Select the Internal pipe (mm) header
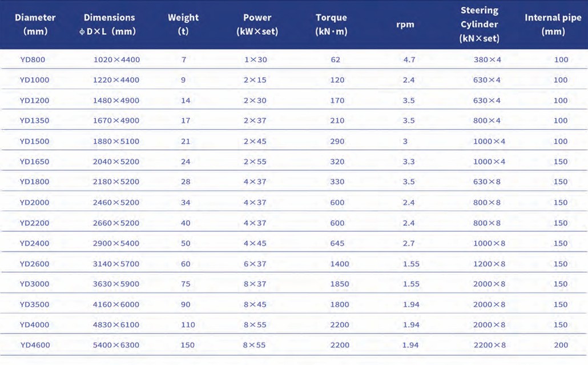This screenshot has height=365, width=588. pos(553,25)
